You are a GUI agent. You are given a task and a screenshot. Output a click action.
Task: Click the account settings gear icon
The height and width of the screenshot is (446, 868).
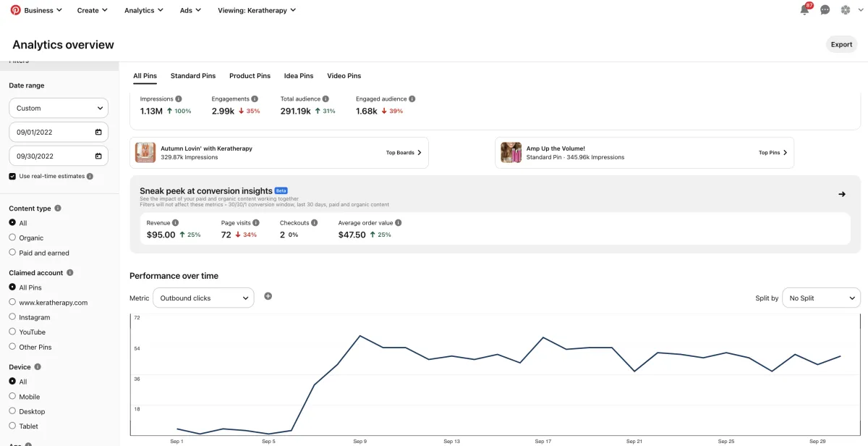pos(846,10)
